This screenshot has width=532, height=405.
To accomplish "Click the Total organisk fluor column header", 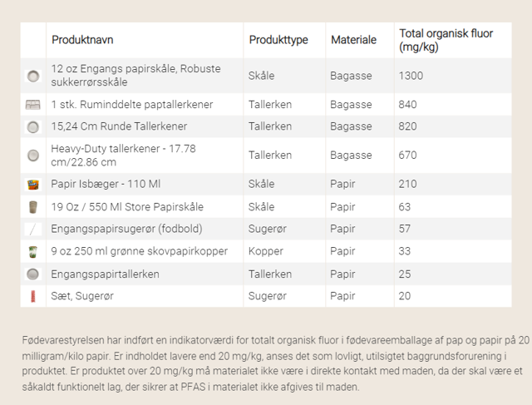I will pyautogui.click(x=446, y=40).
